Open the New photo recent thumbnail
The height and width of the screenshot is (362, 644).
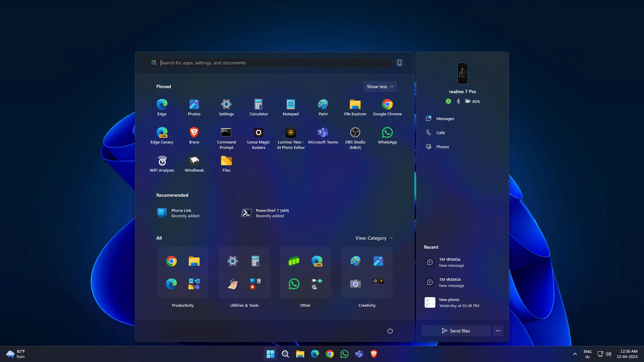[430, 302]
